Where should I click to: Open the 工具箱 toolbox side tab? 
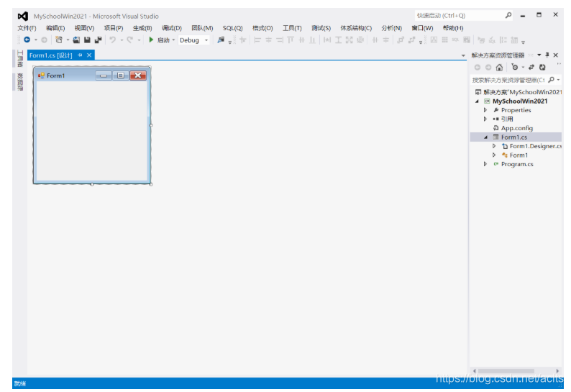pyautogui.click(x=19, y=59)
